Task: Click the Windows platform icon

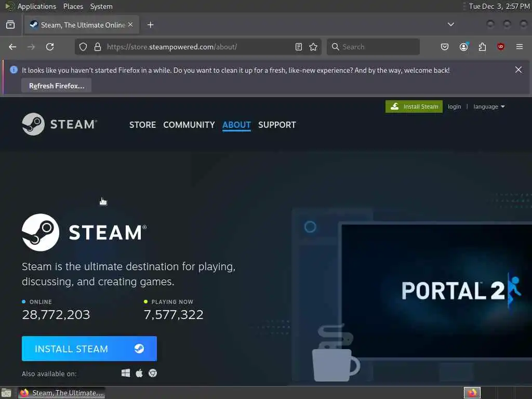Action: tap(126, 373)
